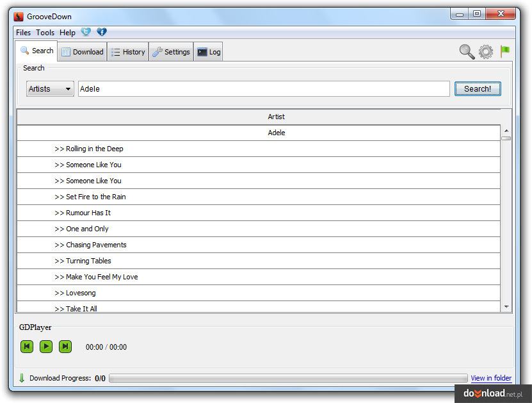This screenshot has width=532, height=403.
Task: Open the Files menu
Action: [24, 33]
